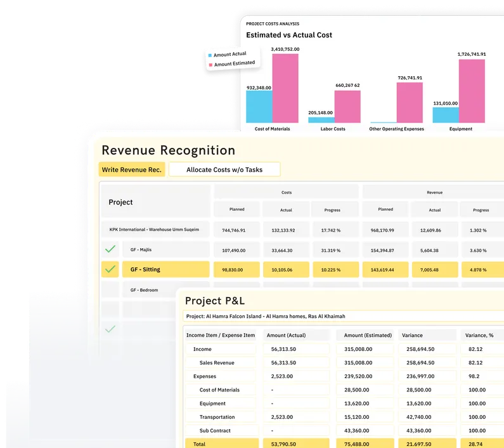Select the pink Equipment estimated bar
504x448 pixels.
[x=472, y=91]
